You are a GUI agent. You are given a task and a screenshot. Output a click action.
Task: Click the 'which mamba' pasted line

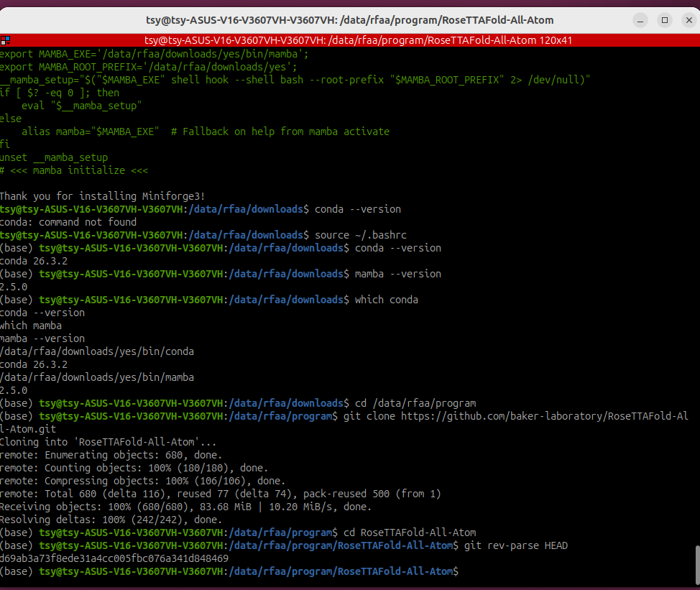(31, 326)
